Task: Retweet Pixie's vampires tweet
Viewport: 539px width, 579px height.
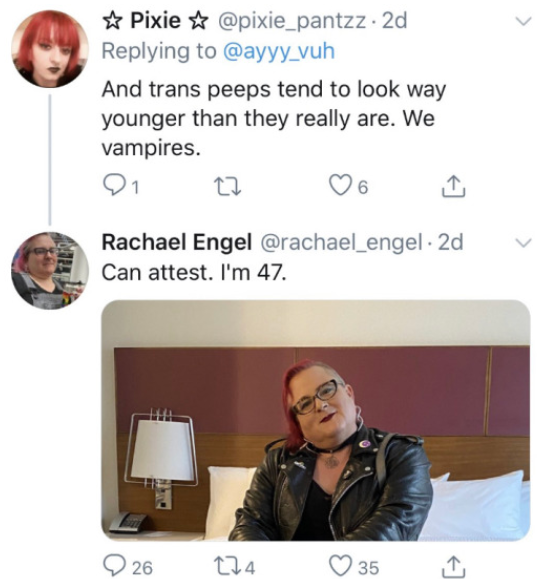Action: tap(227, 186)
